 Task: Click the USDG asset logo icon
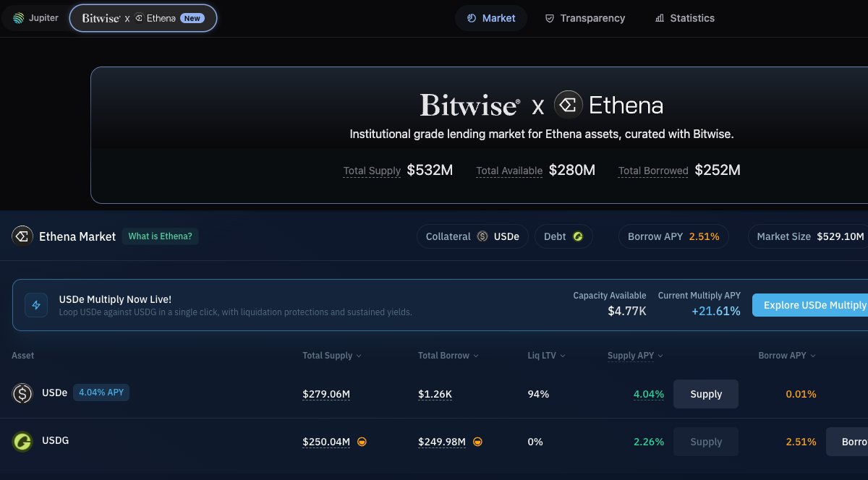23,441
